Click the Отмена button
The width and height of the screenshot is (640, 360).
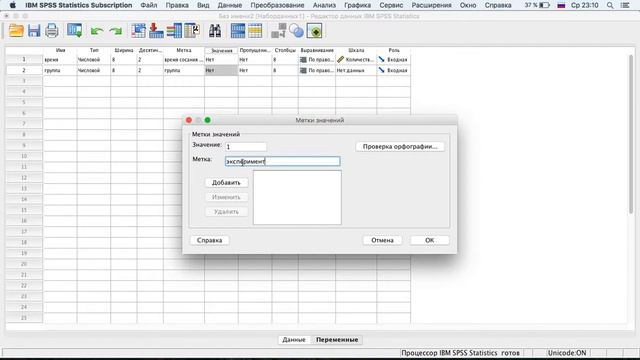(382, 240)
